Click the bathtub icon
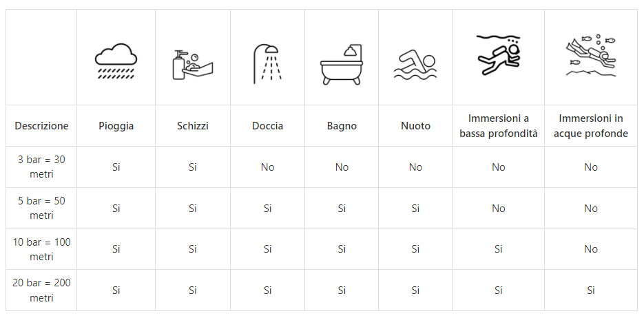 342,64
